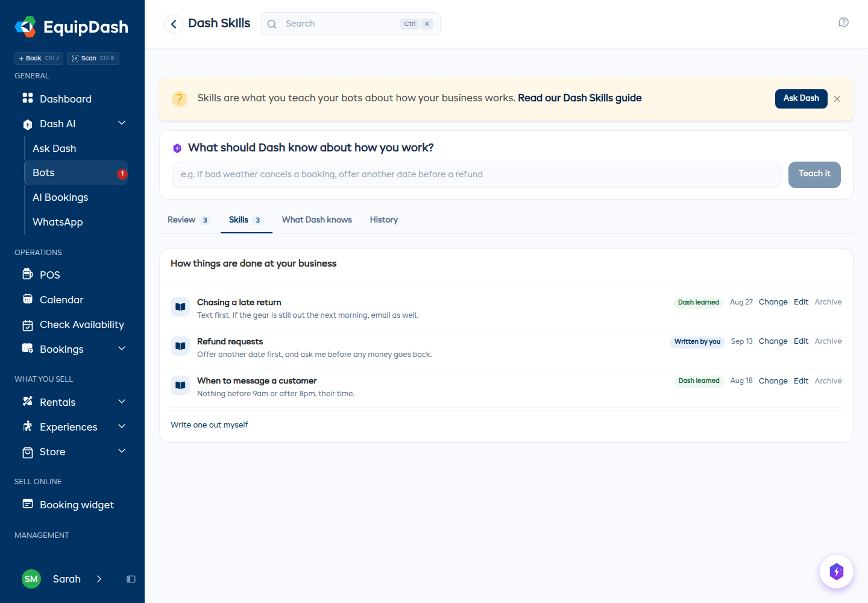Click the Dash learned tag dated Aug 27

click(699, 303)
